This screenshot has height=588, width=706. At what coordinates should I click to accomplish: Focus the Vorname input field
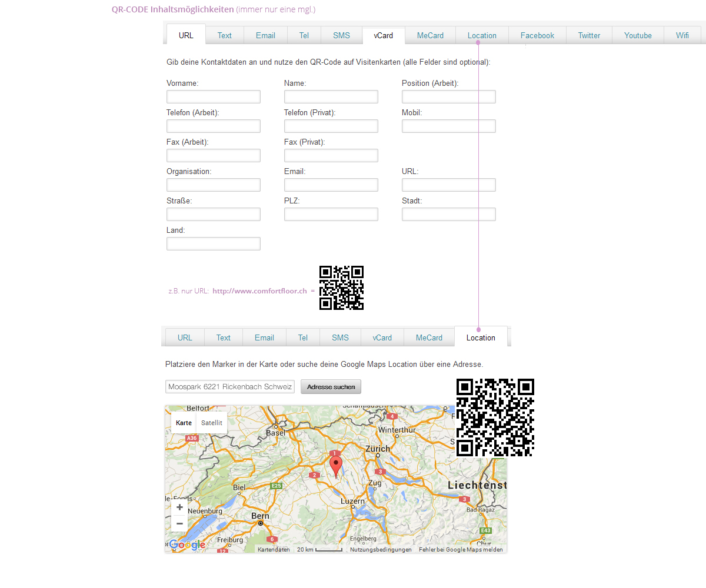[214, 96]
